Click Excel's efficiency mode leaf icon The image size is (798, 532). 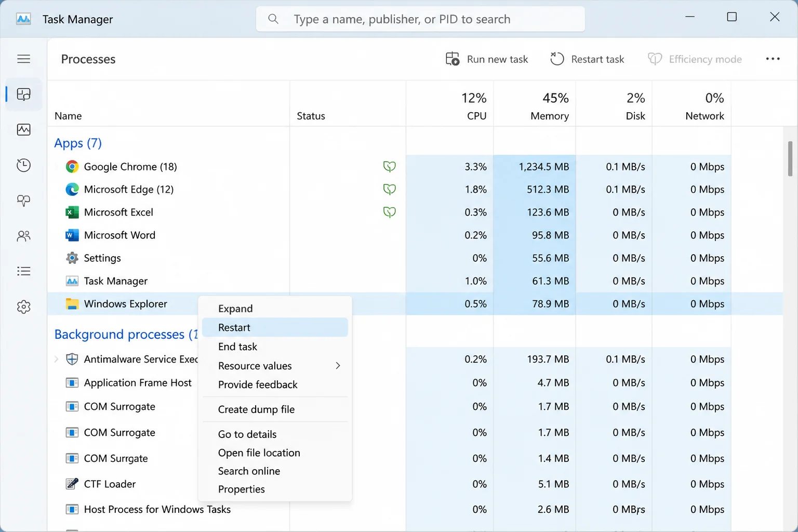pos(390,212)
